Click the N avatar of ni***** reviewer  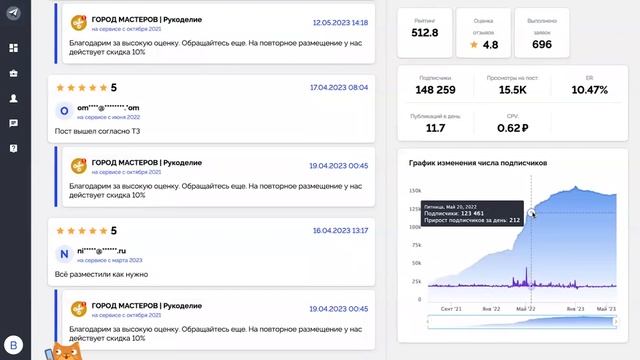pos(64,254)
